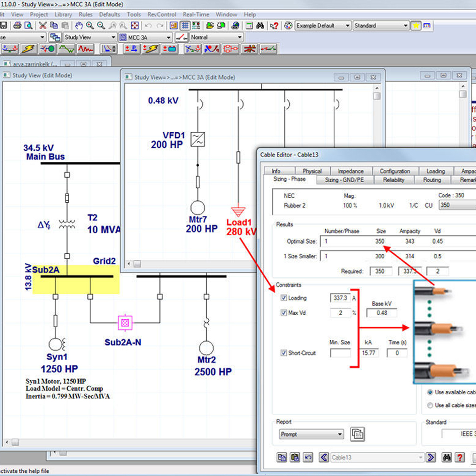The image size is (476, 476).
Task: Switch to the Impedance tab
Action: click(x=350, y=171)
